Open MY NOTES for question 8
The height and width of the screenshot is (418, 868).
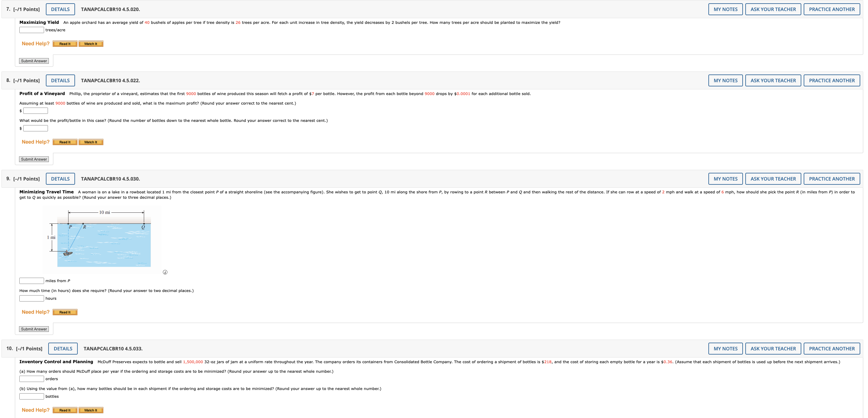pos(725,80)
